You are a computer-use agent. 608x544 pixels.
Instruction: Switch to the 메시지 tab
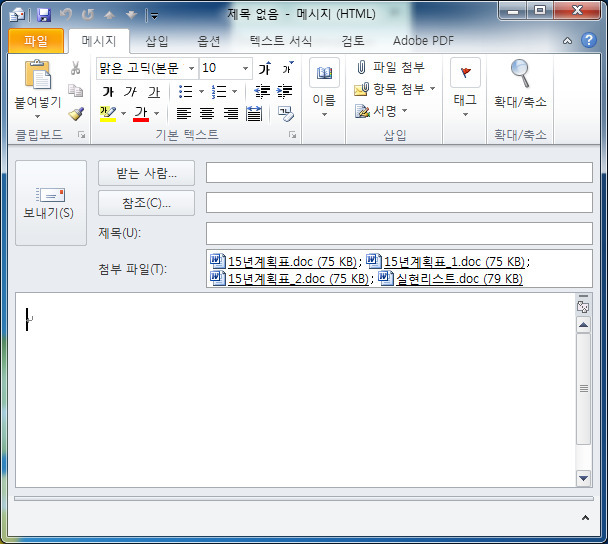[99, 41]
